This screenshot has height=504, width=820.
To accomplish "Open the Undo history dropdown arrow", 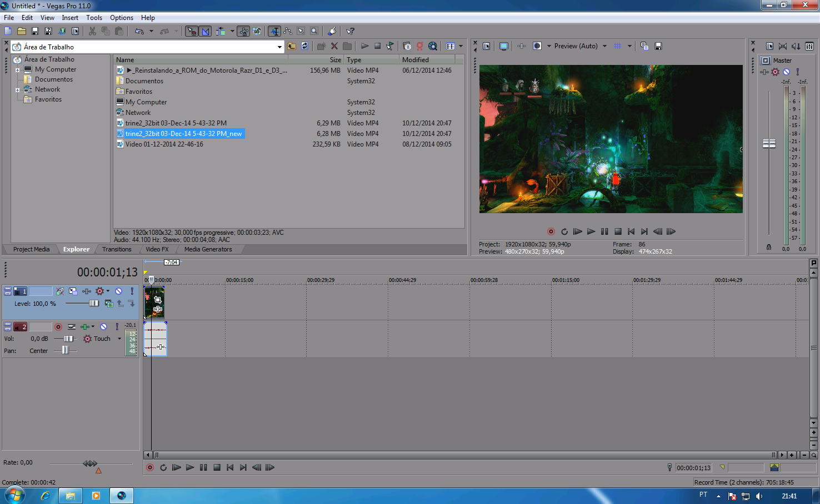I will coord(151,31).
